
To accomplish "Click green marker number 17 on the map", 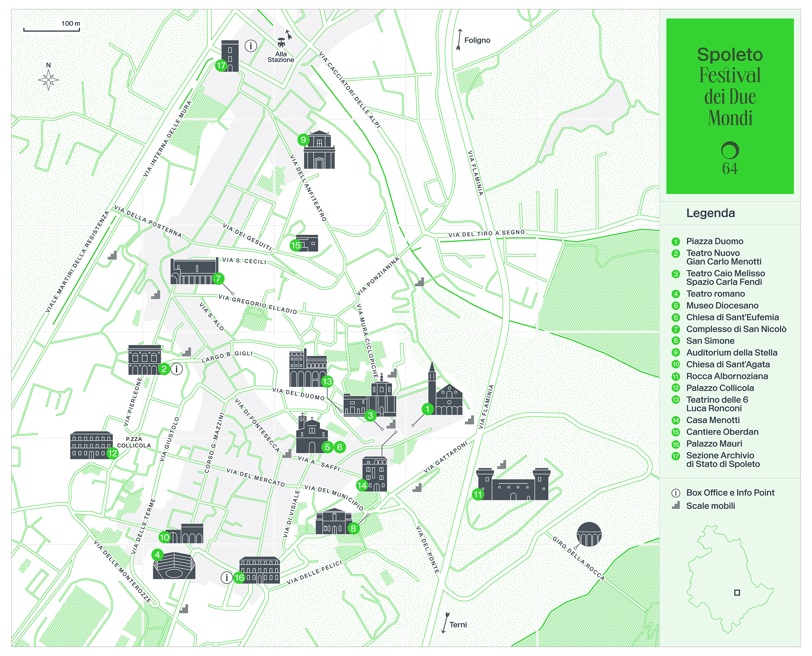I will click(221, 66).
